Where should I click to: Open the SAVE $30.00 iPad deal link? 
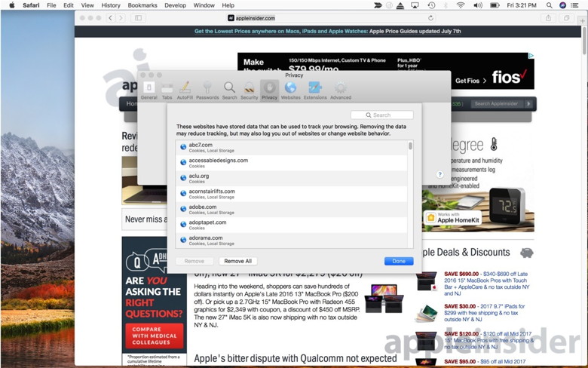point(485,313)
